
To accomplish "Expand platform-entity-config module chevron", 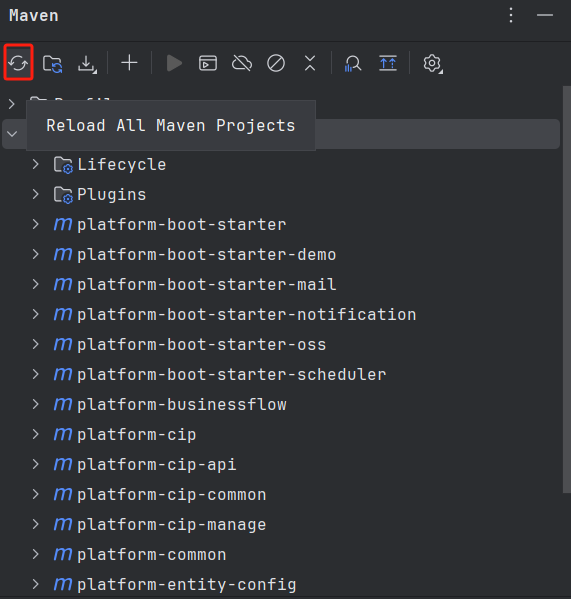I will 36,584.
